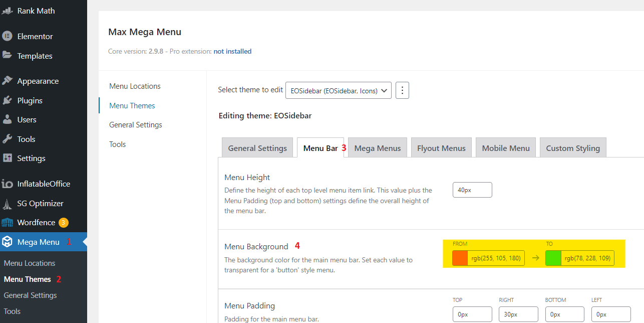644x323 pixels.
Task: Open Menu Locations in WordPress submenu
Action: pyautogui.click(x=30, y=263)
